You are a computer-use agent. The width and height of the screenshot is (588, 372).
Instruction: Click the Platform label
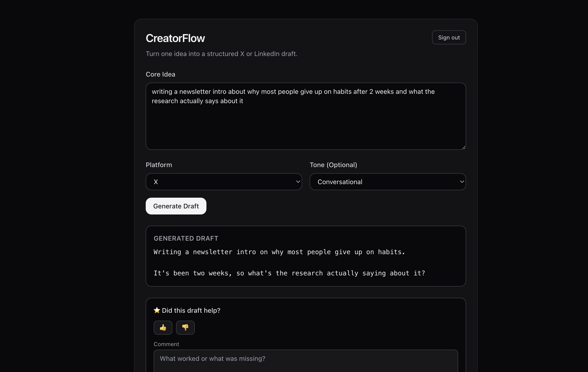pos(159,165)
